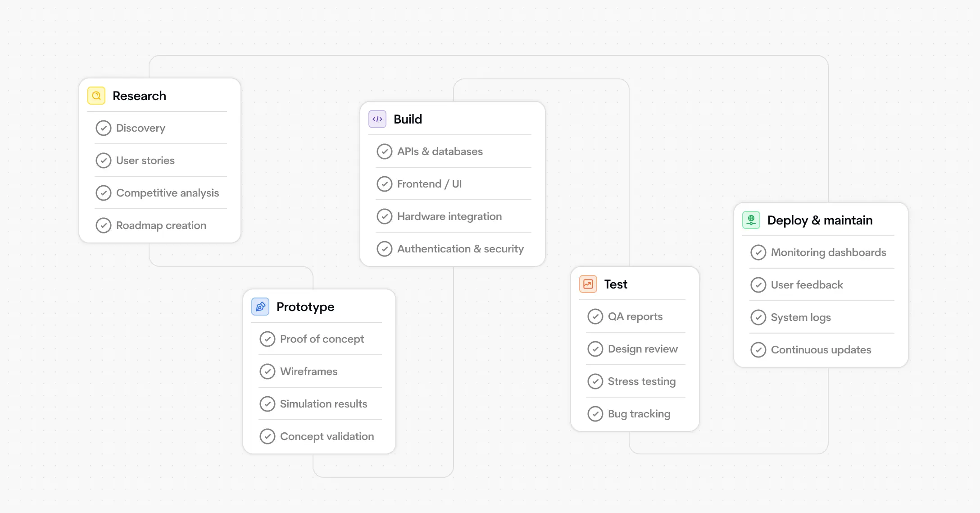Click the purple Build code icon

[x=377, y=119]
